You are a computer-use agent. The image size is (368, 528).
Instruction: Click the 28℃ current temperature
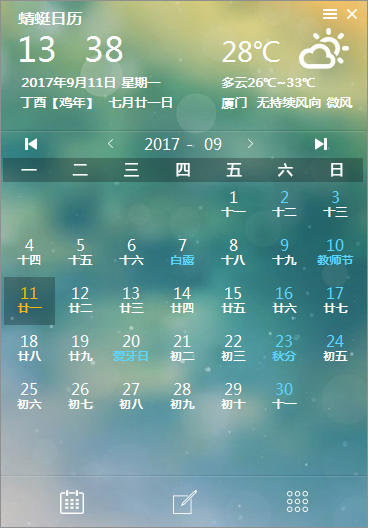click(251, 52)
